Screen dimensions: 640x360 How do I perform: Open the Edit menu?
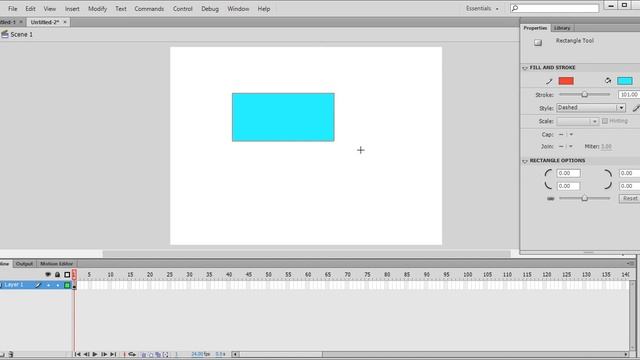tap(30, 9)
